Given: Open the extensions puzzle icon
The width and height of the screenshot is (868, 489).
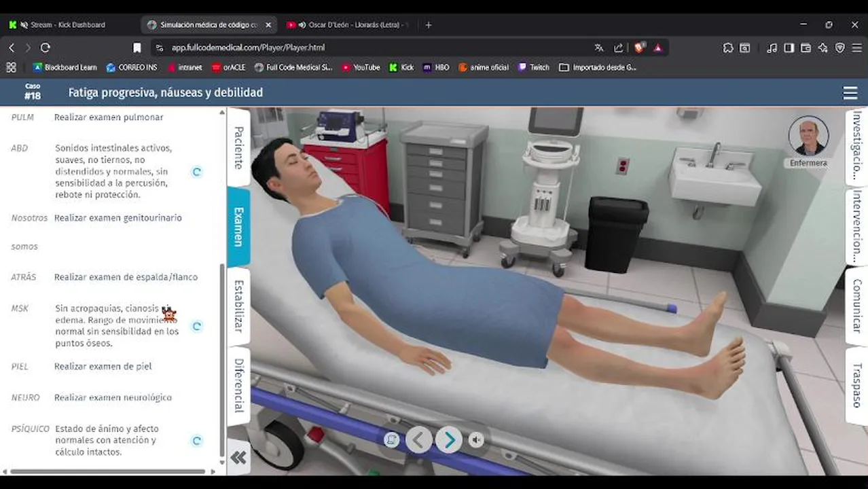Looking at the screenshot, I should (x=728, y=48).
